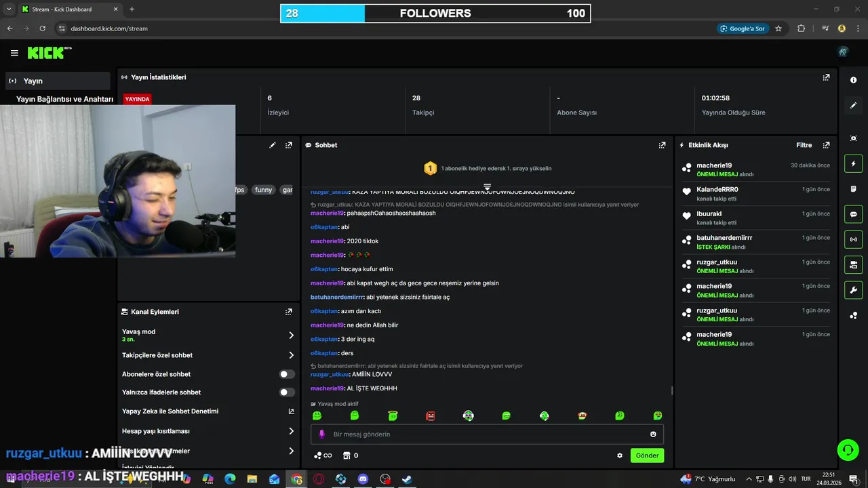Image resolution: width=868 pixels, height=488 pixels.
Task: Collapse the pinned gift leaderboard banner
Action: tap(487, 186)
